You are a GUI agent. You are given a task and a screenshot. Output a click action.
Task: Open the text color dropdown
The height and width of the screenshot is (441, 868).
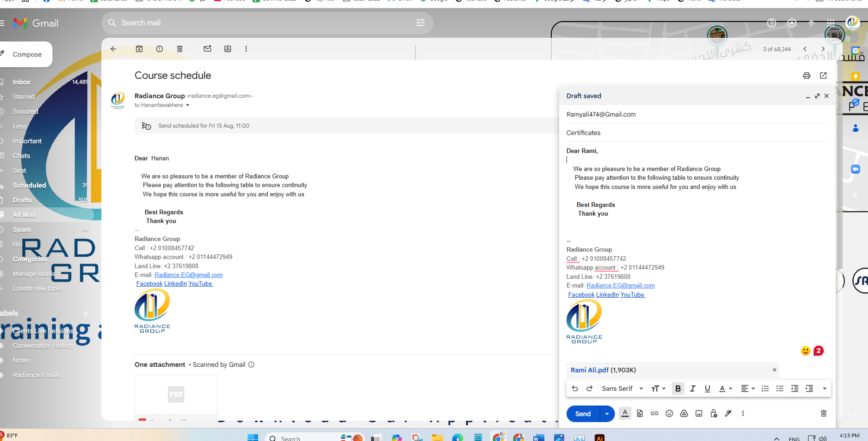pyautogui.click(x=726, y=388)
